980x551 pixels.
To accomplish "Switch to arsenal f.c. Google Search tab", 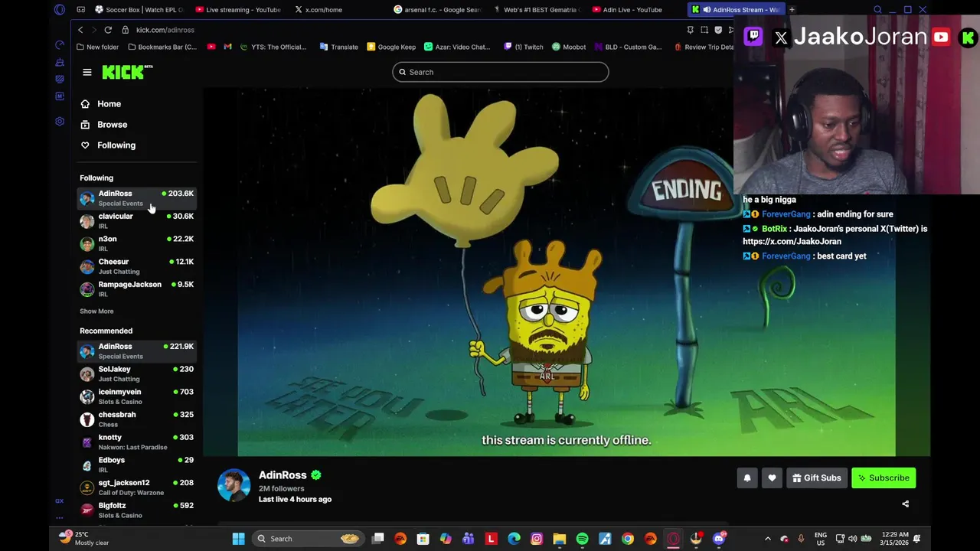I will click(436, 10).
